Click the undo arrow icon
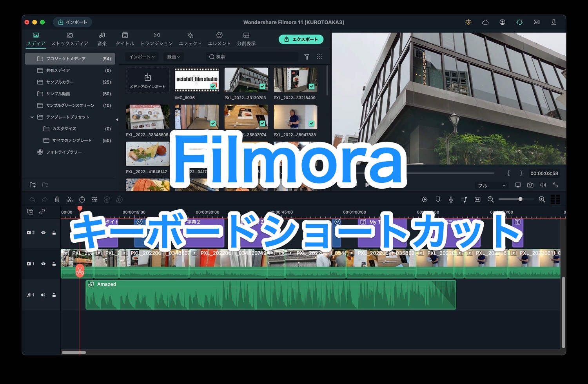 coord(32,200)
